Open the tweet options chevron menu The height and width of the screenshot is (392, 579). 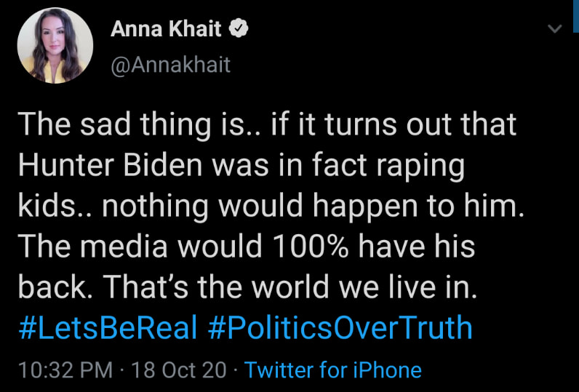pos(554,29)
